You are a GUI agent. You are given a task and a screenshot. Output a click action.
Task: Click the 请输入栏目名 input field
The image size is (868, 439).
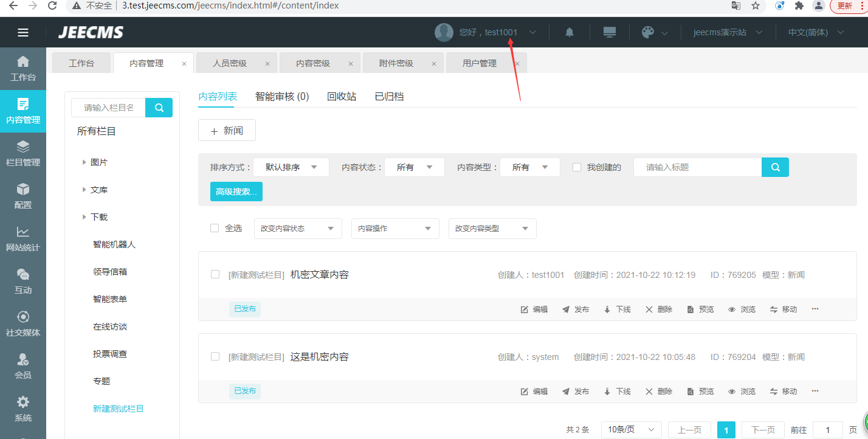coord(109,108)
